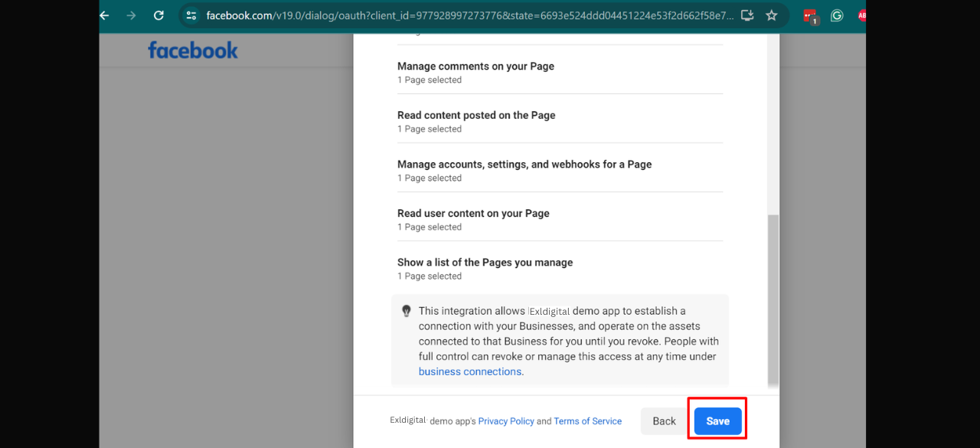Viewport: 980px width, 448px height.
Task: Bookmark this page with the star icon
Action: click(x=772, y=15)
